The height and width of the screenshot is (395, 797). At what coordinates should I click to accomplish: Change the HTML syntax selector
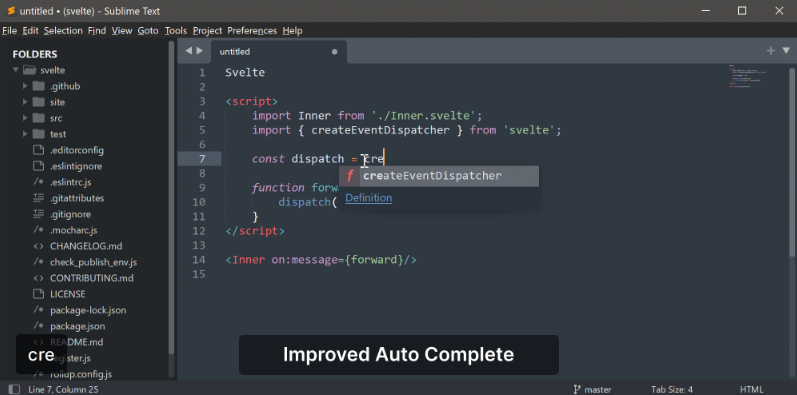[752, 390]
